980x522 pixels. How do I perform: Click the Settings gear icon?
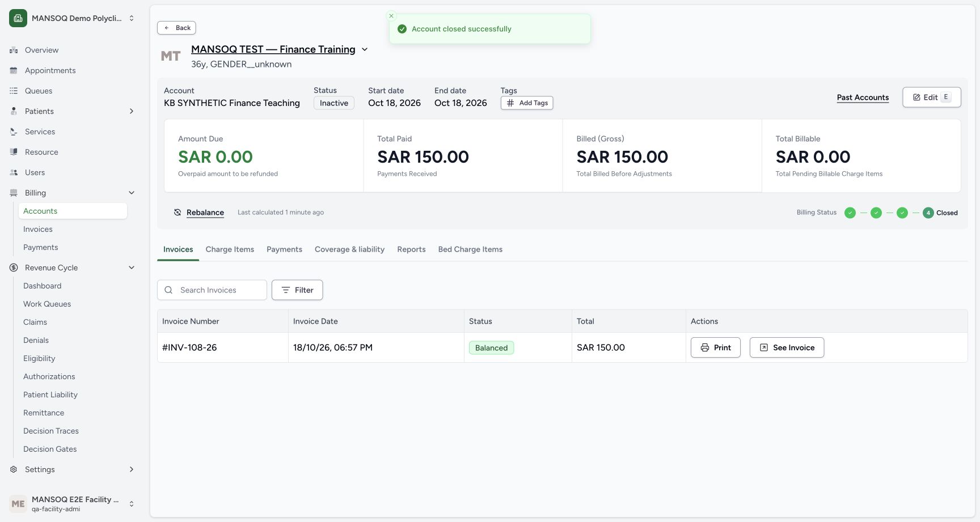click(x=14, y=470)
